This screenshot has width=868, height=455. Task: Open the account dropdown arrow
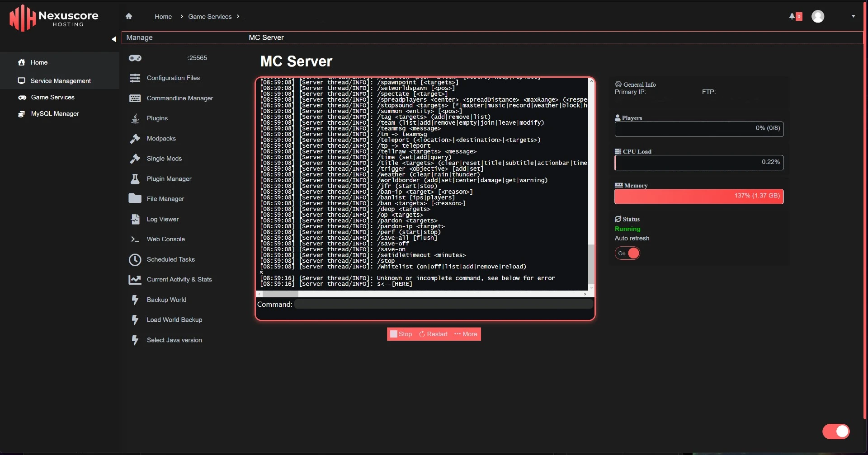coord(854,16)
